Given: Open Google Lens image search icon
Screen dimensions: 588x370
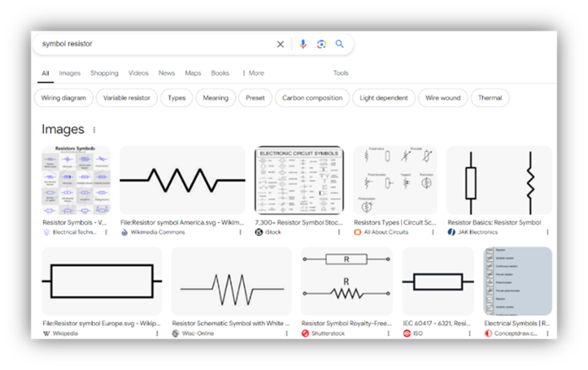Looking at the screenshot, I should coord(321,44).
